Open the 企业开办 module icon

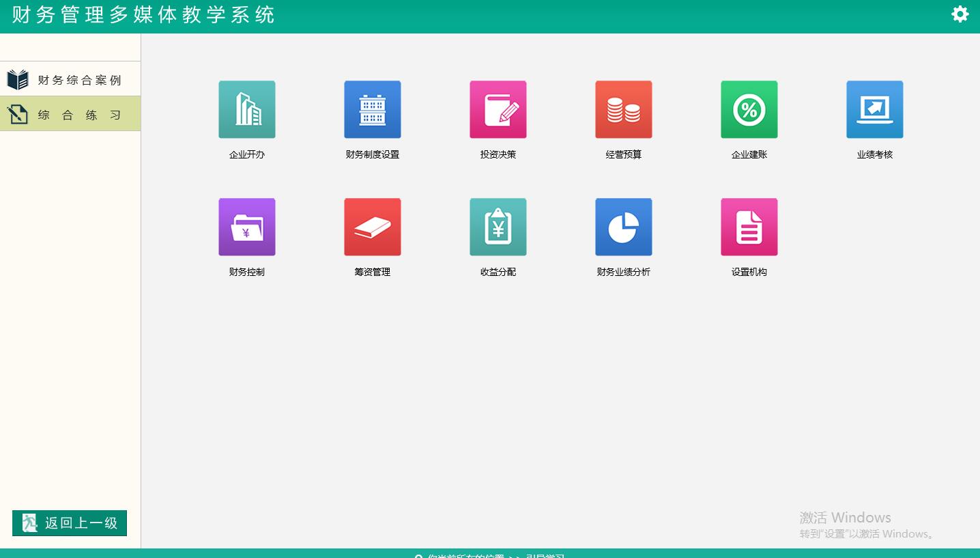246,109
